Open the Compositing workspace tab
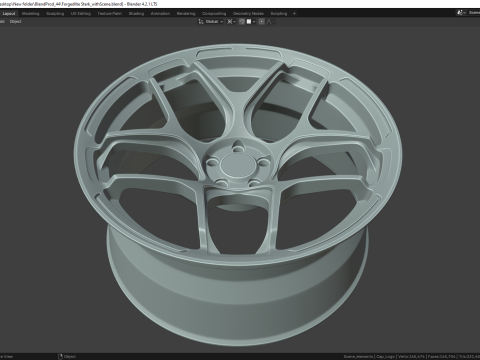The height and width of the screenshot is (360, 480). pyautogui.click(x=214, y=14)
